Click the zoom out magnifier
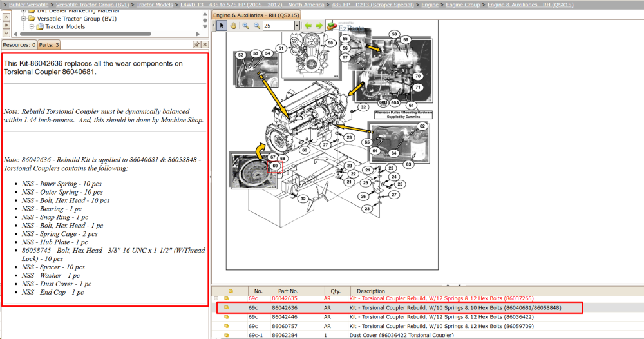 coord(257,26)
